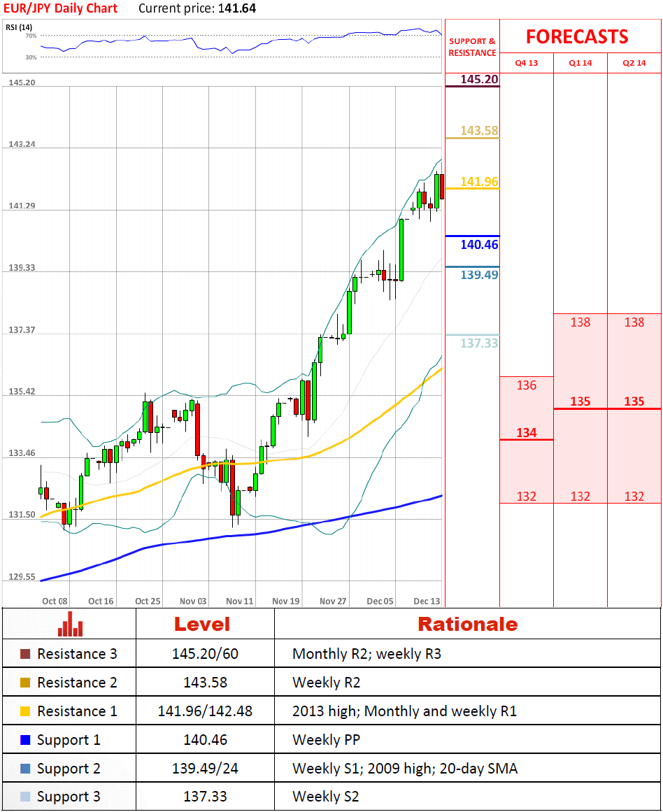This screenshot has width=663, height=812.
Task: Click the current price value 141.64
Action: click(x=236, y=8)
